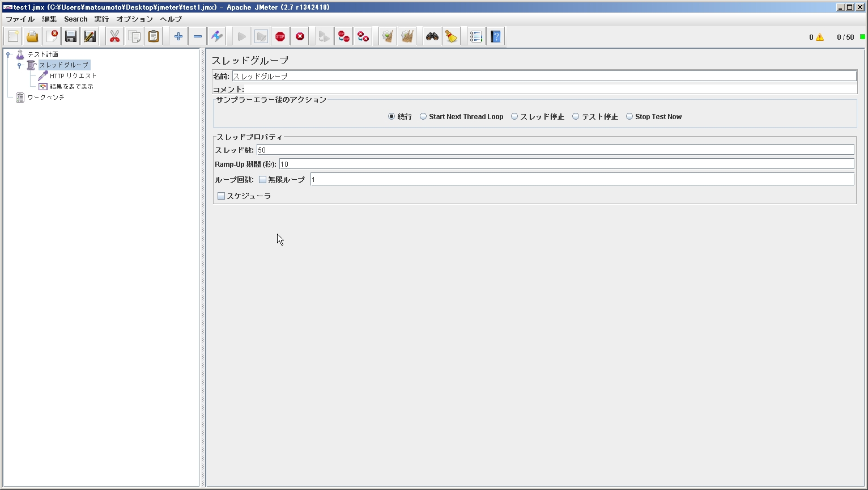Select テスト計画 in the tree

coord(43,54)
